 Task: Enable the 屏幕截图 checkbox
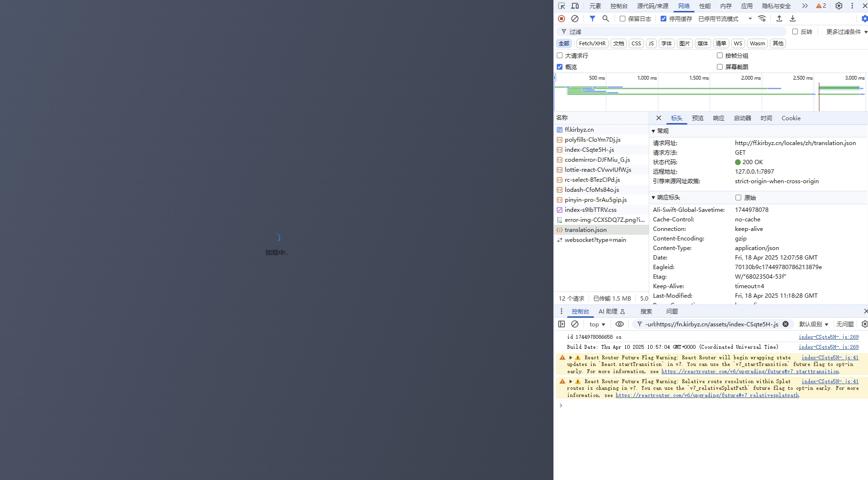tap(720, 67)
